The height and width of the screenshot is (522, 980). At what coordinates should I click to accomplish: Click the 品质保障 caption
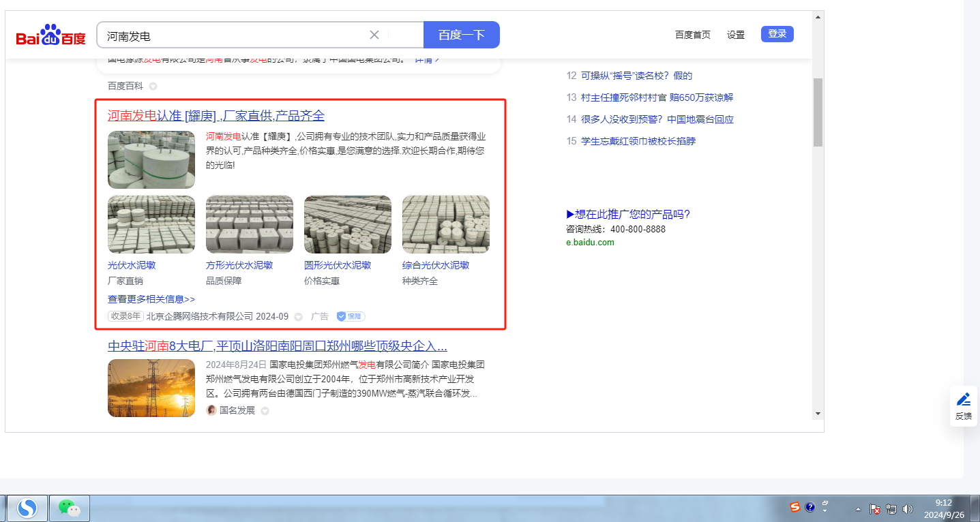tap(224, 281)
